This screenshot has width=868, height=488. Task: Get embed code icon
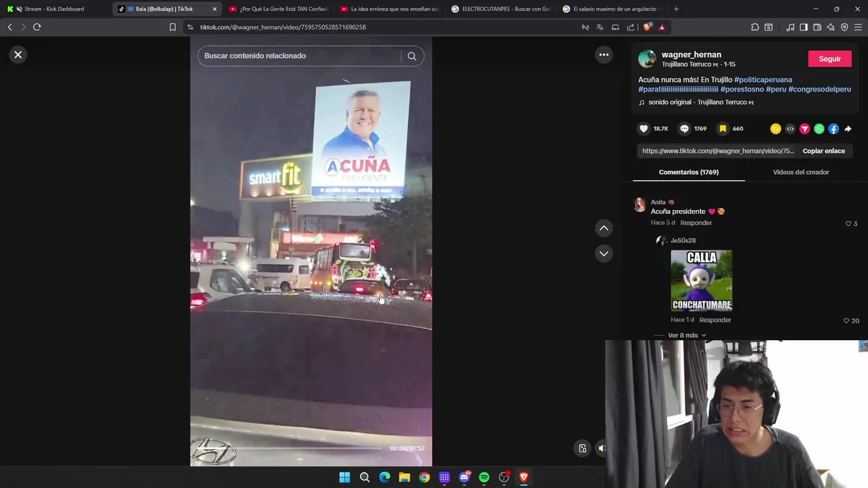[x=790, y=129]
